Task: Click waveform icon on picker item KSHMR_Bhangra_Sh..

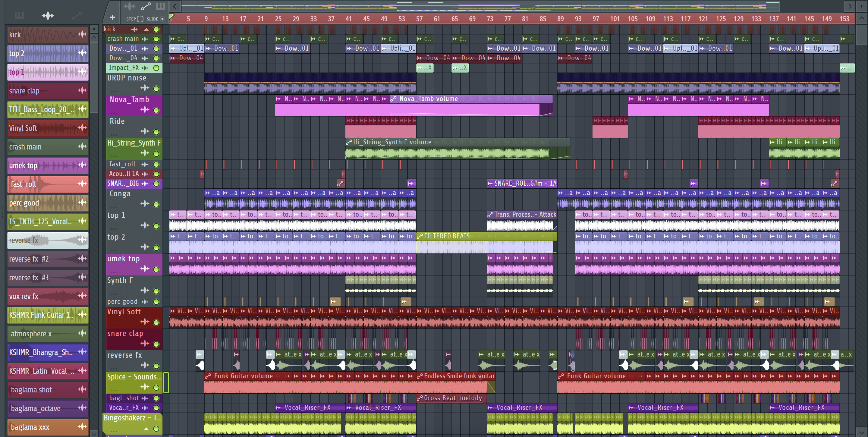Action: coord(82,351)
